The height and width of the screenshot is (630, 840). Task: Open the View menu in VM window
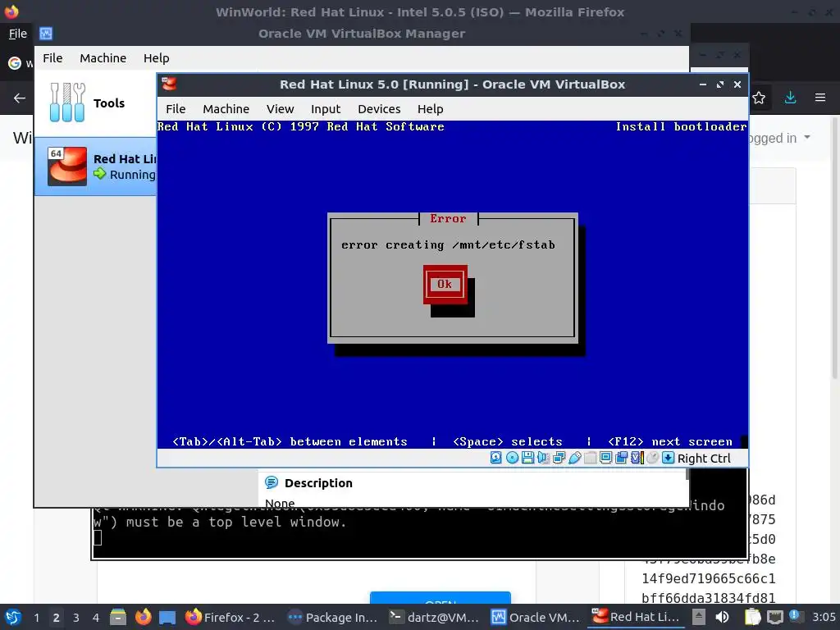[281, 109]
